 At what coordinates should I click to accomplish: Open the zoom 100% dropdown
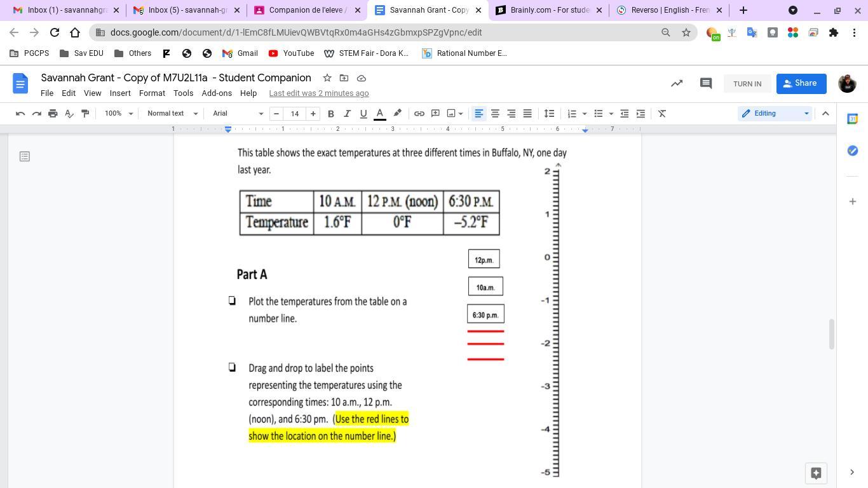119,114
